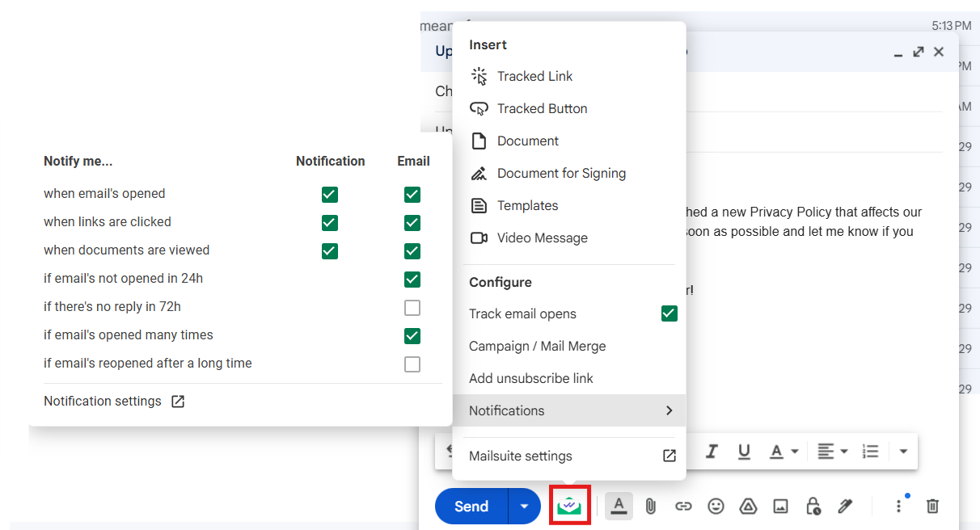Disable notification when links are clicked
Image resolution: width=980 pixels, height=530 pixels.
[x=329, y=223]
